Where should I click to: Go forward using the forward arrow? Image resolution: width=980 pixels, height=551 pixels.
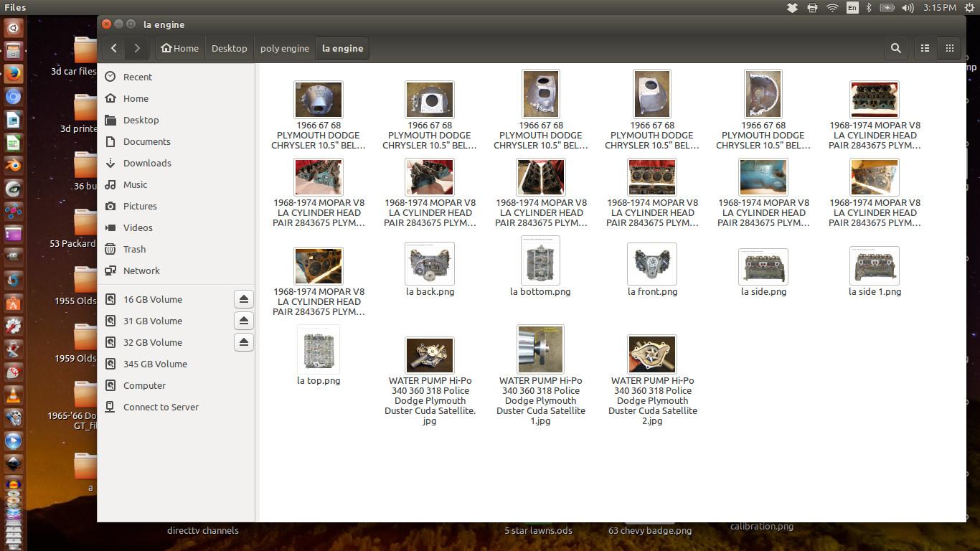click(x=136, y=48)
